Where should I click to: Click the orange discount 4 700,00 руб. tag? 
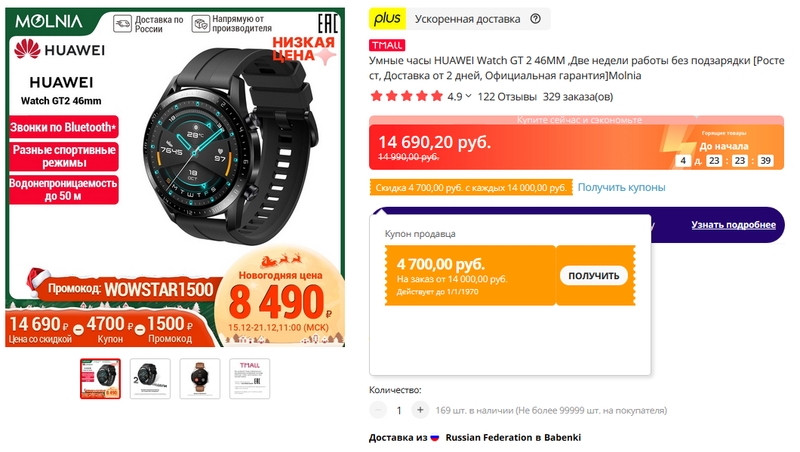tap(471, 188)
